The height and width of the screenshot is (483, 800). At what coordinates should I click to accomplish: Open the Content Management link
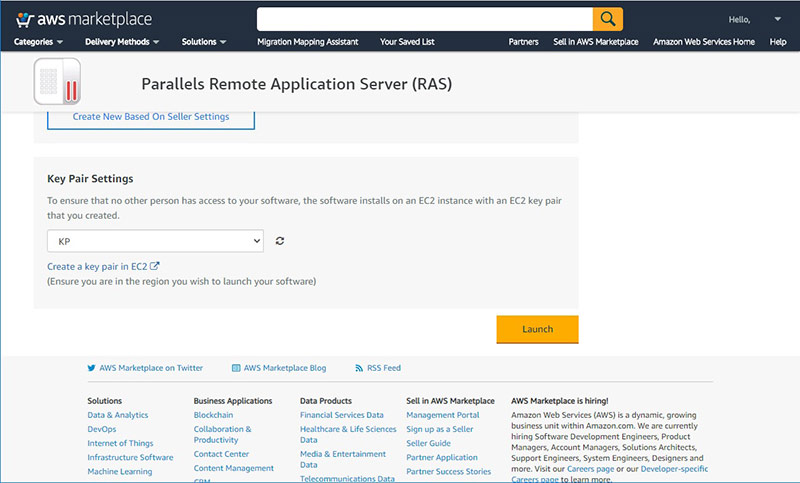tap(234, 468)
